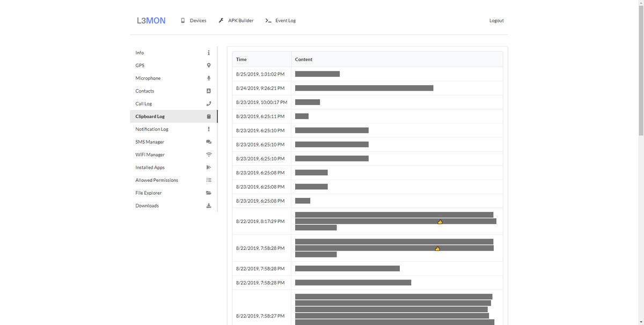Click the Devices phone icon in navbar
The height and width of the screenshot is (325, 644).
coord(183,20)
